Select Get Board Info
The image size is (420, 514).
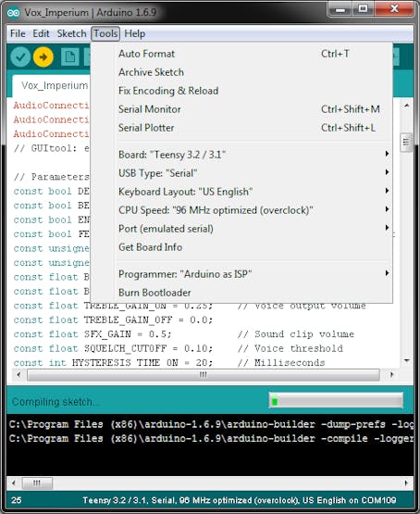241,247
